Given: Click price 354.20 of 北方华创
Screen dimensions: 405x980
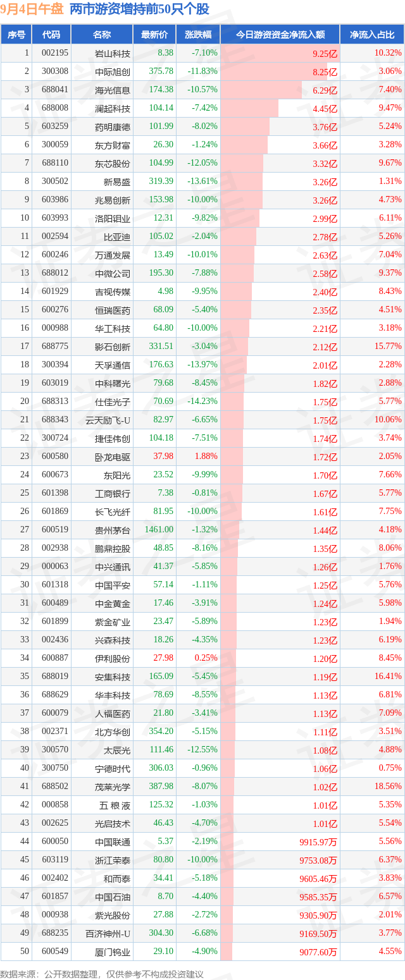Looking at the screenshot, I should 161,732.
